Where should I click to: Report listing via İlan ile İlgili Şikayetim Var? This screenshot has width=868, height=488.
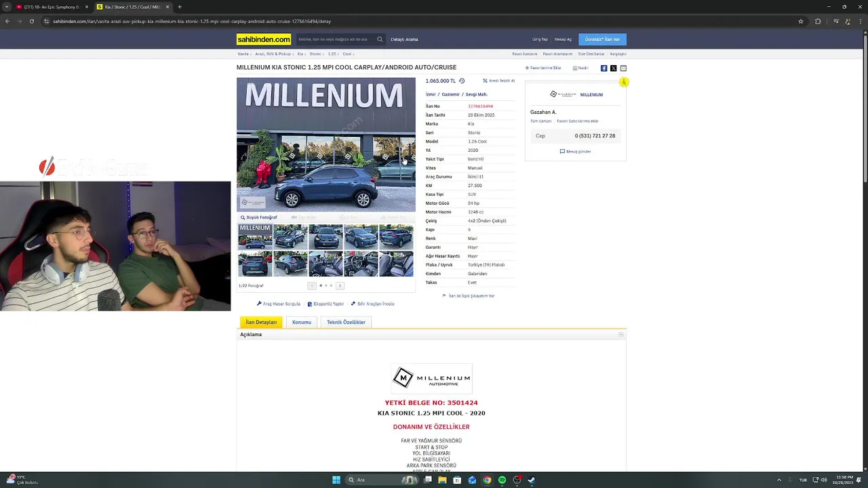pyautogui.click(x=469, y=296)
